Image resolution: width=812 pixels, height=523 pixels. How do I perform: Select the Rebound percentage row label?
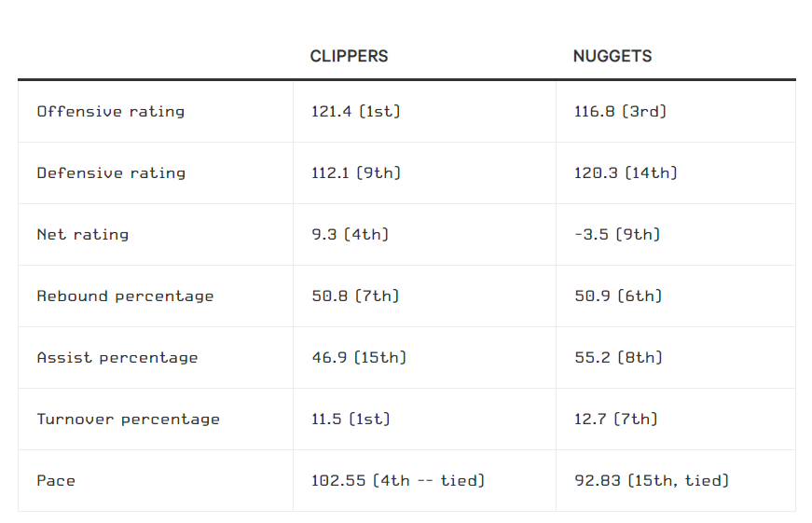[125, 296]
